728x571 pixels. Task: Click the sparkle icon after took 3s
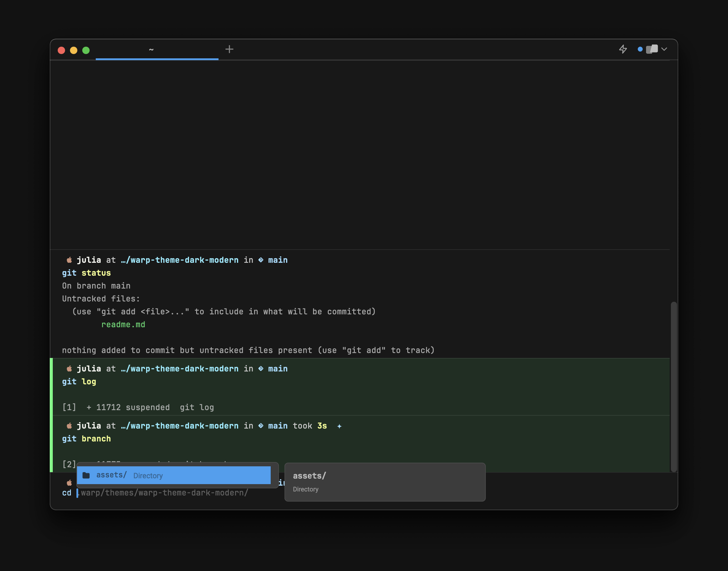click(339, 426)
